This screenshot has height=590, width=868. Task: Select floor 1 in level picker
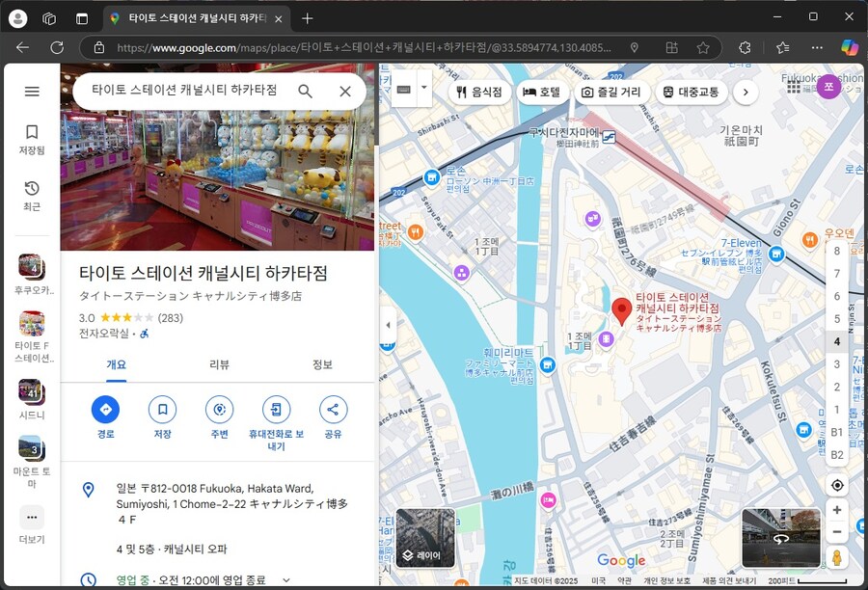coord(837,410)
